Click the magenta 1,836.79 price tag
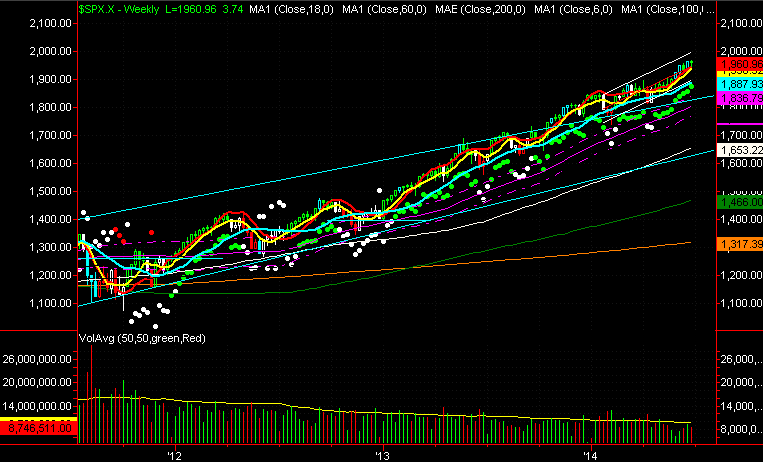The height and width of the screenshot is (462, 763). 740,98
